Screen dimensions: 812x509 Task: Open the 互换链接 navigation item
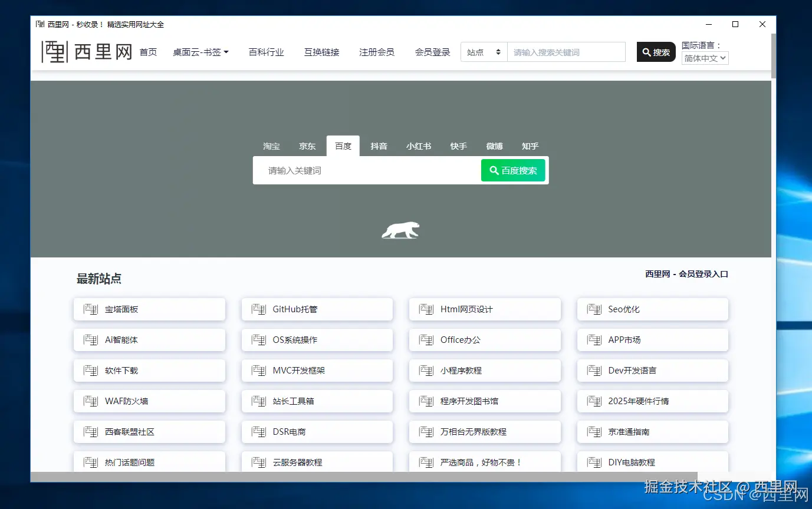(x=322, y=52)
